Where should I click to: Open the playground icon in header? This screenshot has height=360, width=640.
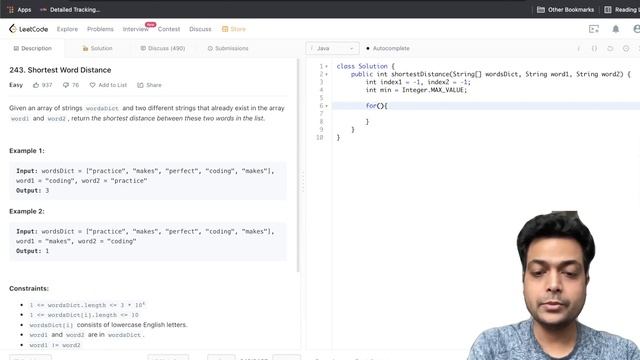(594, 29)
